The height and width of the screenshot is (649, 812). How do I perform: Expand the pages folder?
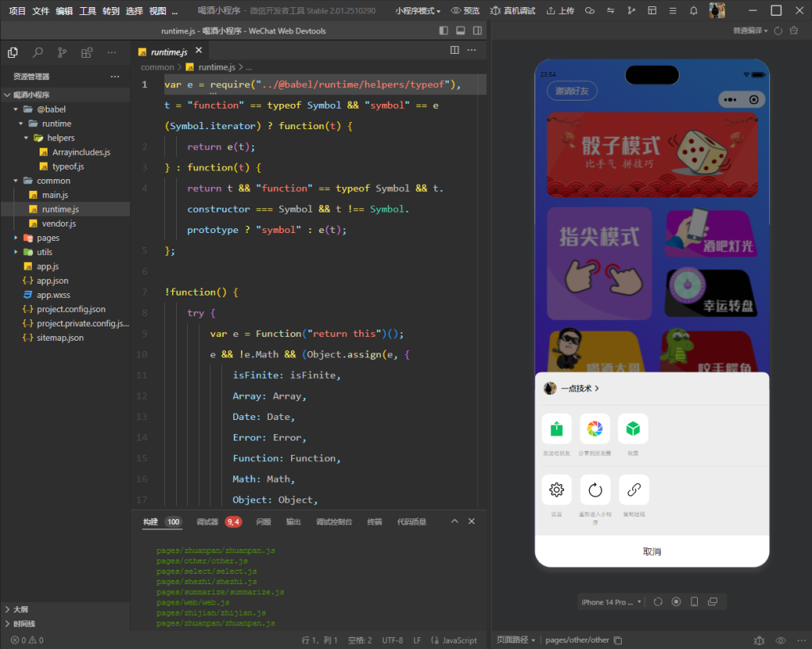tap(16, 238)
